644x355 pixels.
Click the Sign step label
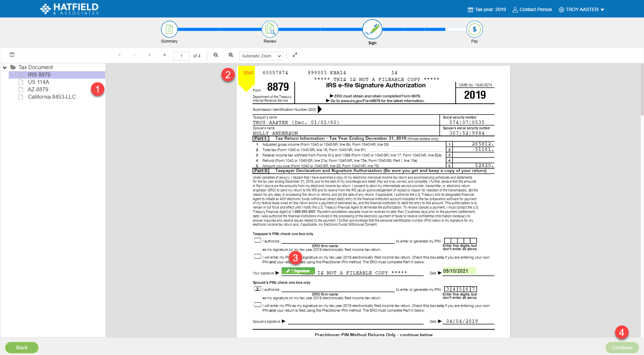click(372, 43)
